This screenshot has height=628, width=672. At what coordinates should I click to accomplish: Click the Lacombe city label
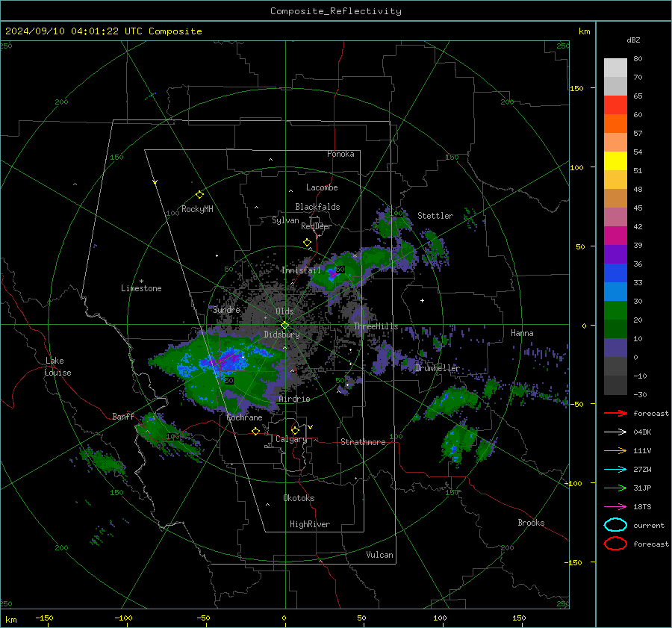click(322, 187)
